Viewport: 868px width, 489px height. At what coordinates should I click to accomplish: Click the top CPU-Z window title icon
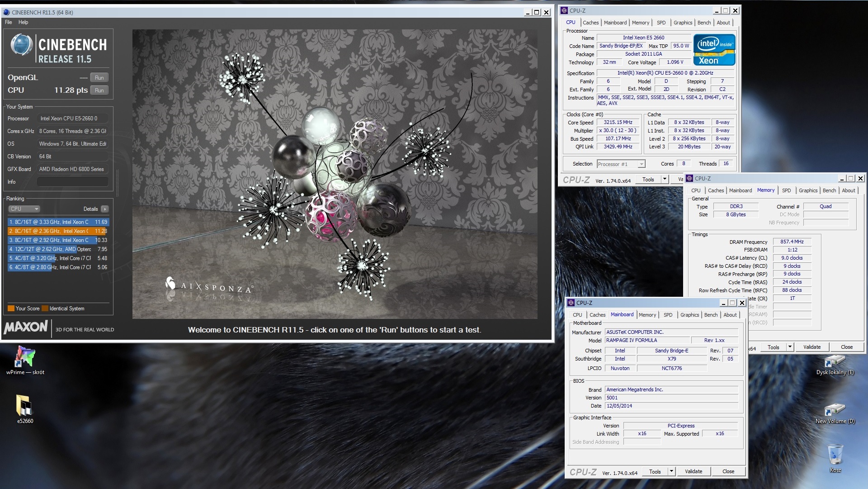(564, 10)
